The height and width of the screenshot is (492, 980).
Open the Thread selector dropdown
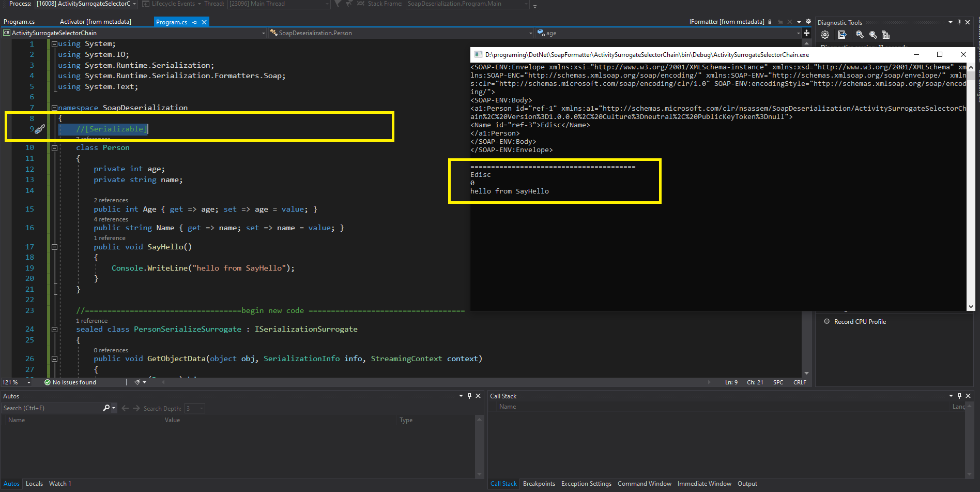pos(328,4)
